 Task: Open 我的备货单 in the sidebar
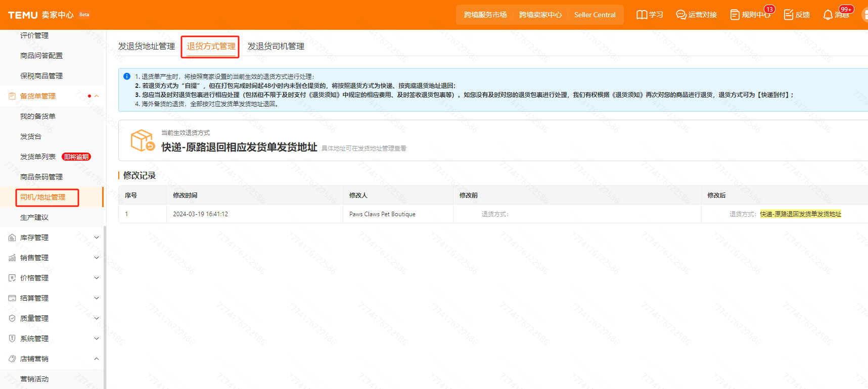point(38,116)
